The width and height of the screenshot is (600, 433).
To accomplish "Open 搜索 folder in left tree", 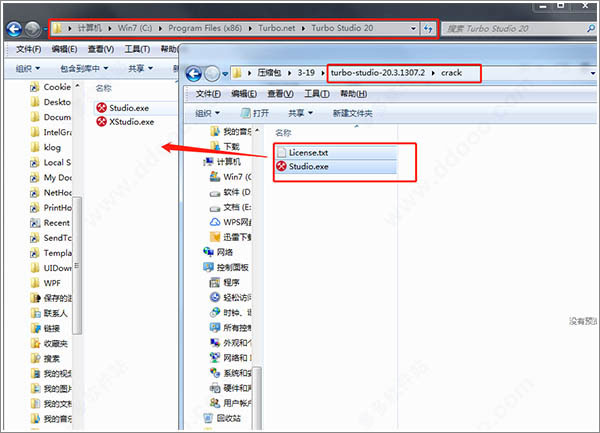I will click(46, 359).
